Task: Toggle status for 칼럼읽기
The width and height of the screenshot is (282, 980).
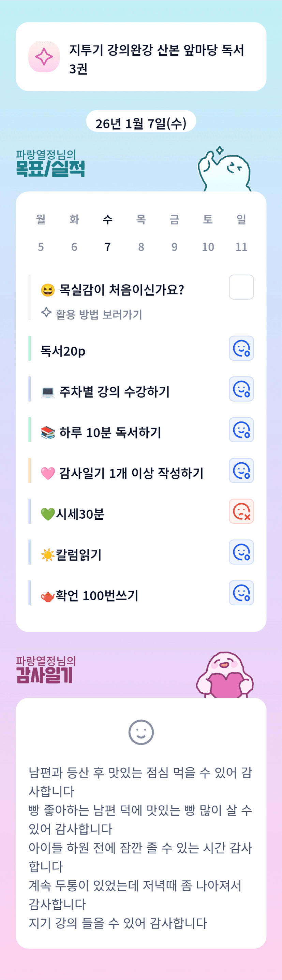Action: click(x=241, y=552)
